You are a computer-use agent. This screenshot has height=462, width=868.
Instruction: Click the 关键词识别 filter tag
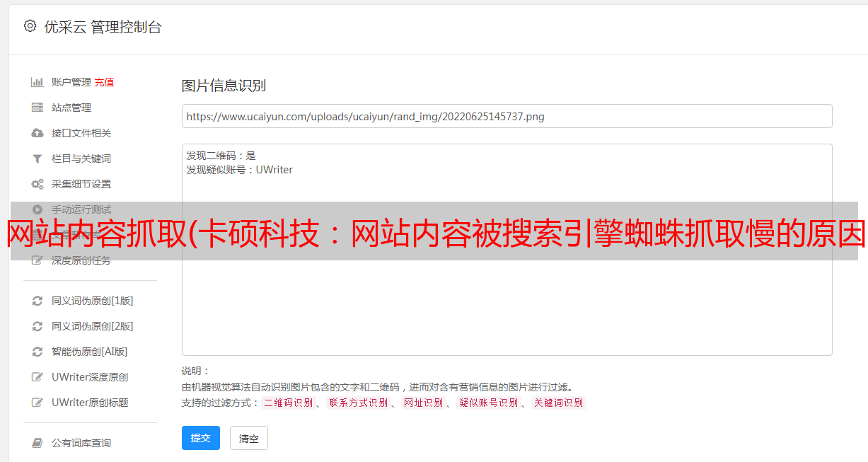559,403
